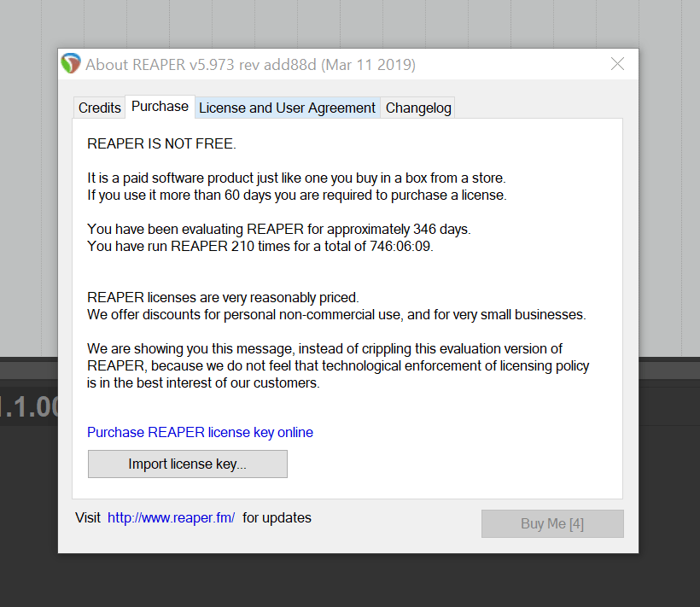
Task: Click the 'for updates' label text
Action: [277, 517]
